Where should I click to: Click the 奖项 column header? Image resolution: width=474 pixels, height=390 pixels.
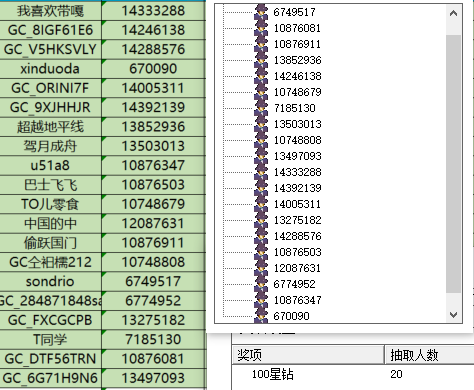pyautogui.click(x=308, y=355)
